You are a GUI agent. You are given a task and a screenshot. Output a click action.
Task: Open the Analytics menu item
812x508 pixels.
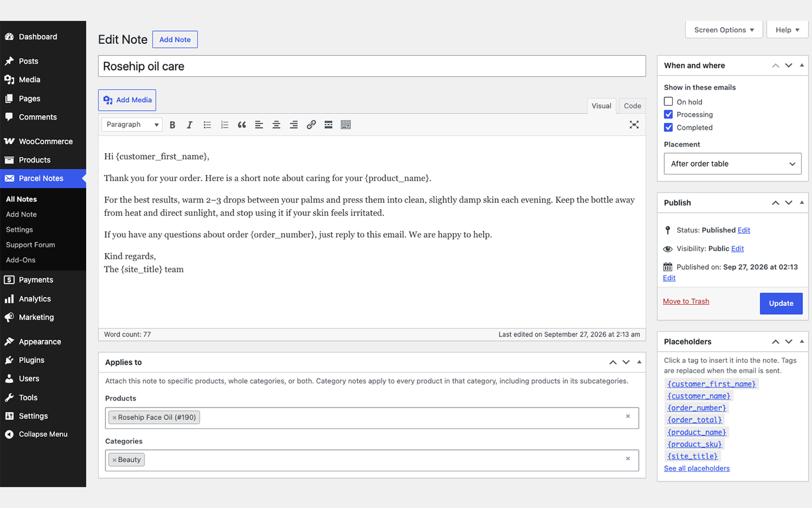(43, 299)
